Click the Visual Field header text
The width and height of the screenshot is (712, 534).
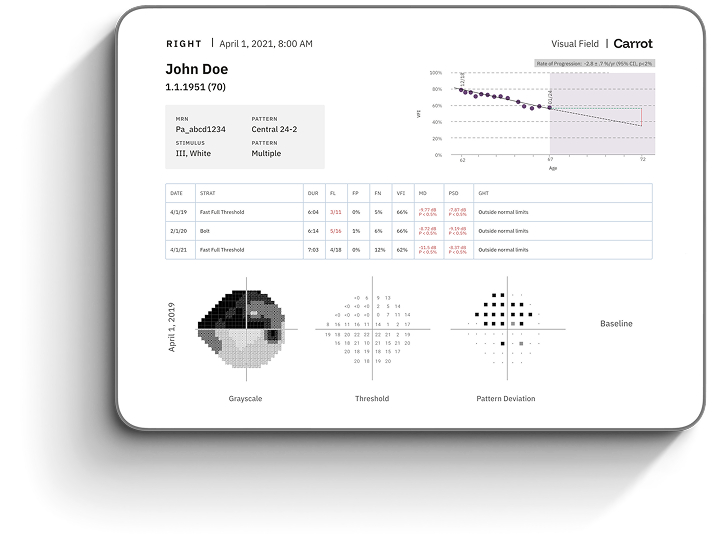coord(575,44)
